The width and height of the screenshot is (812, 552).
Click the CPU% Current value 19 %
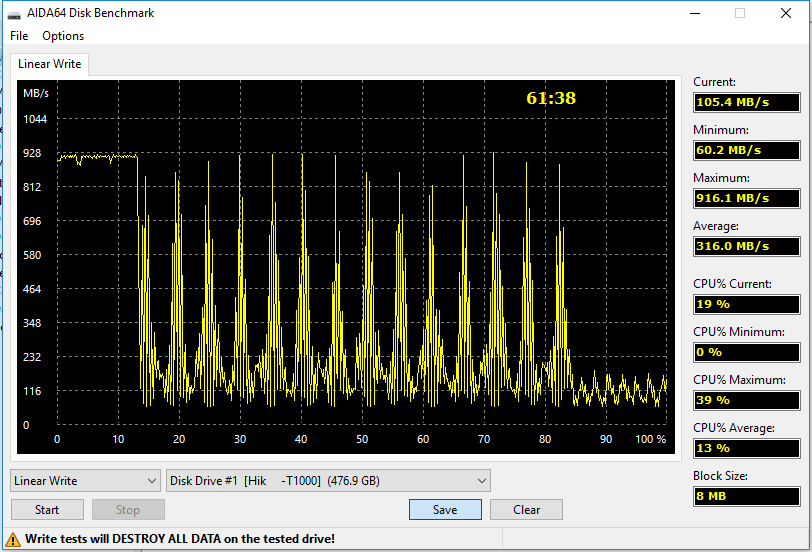pyautogui.click(x=747, y=304)
